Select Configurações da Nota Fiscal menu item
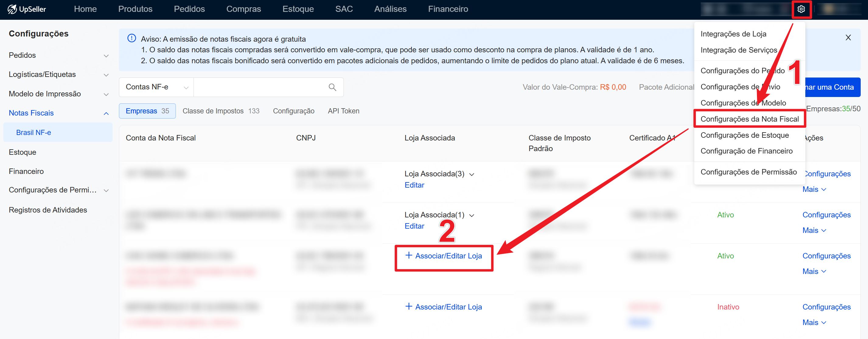This screenshot has height=339, width=868. coord(749,119)
